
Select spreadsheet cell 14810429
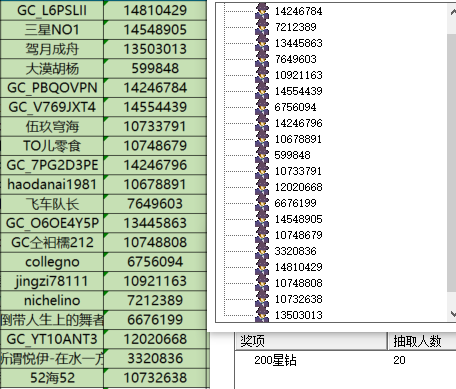(x=155, y=11)
